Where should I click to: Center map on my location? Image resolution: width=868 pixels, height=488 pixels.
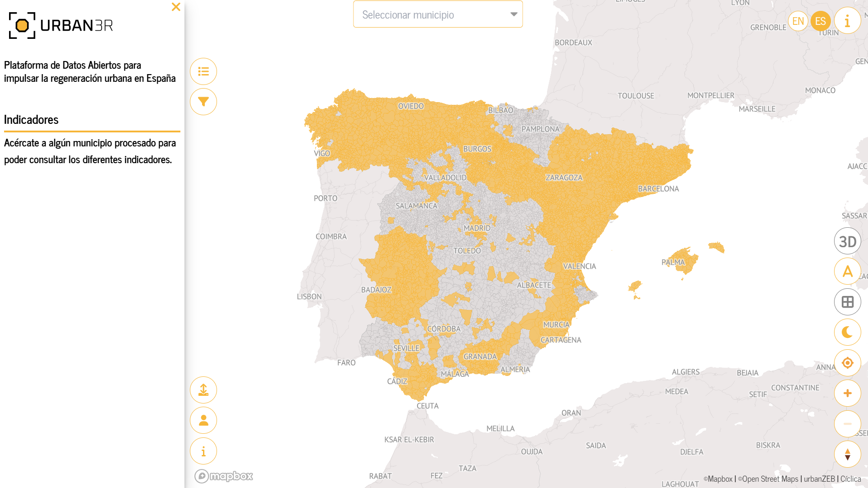(x=848, y=363)
